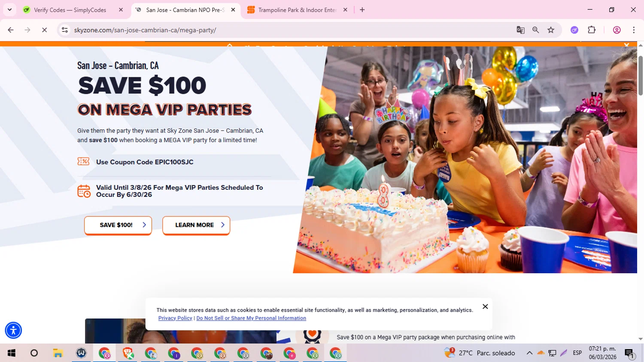Open Do Not Sell or Share link
The height and width of the screenshot is (362, 644).
[251, 318]
